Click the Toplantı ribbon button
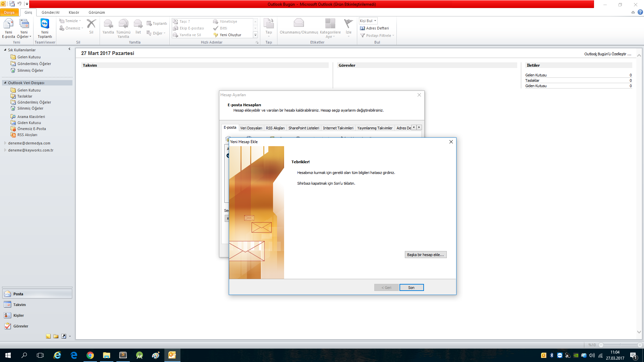The image size is (644, 362). (x=157, y=23)
